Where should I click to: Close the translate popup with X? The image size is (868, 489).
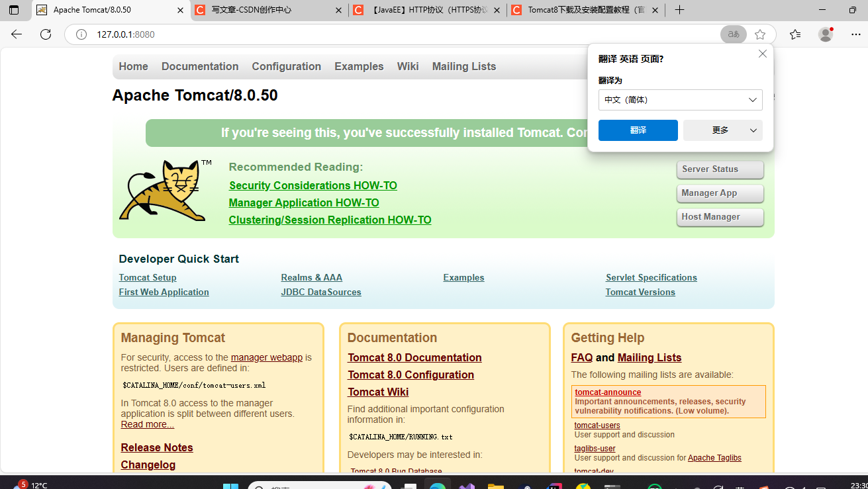763,54
